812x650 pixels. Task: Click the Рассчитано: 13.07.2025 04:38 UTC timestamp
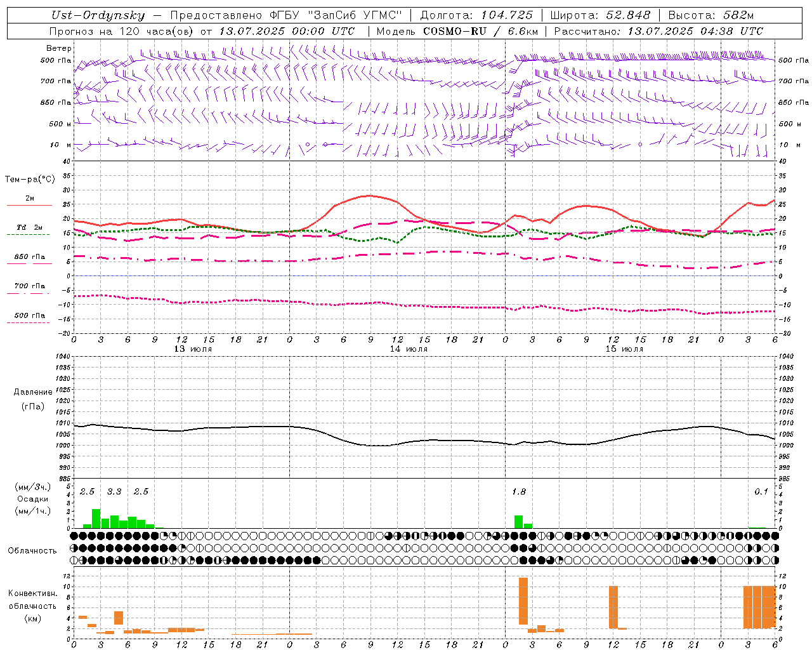tap(658, 31)
